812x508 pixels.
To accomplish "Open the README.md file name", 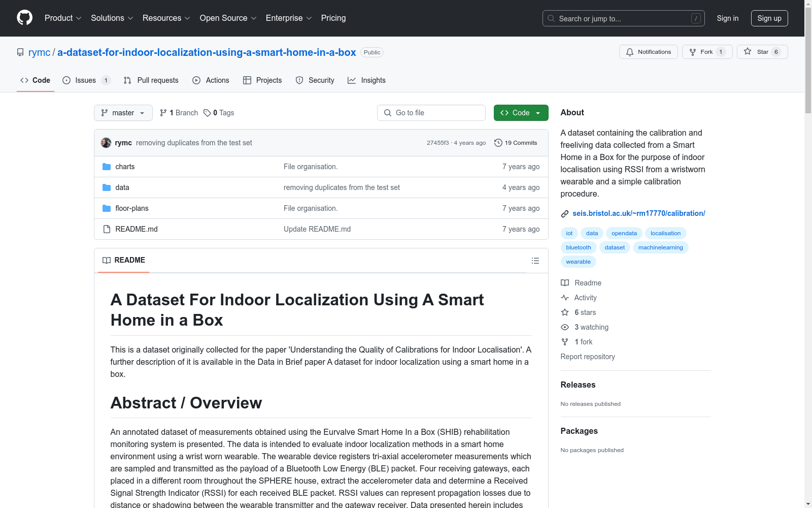I will click(x=137, y=229).
